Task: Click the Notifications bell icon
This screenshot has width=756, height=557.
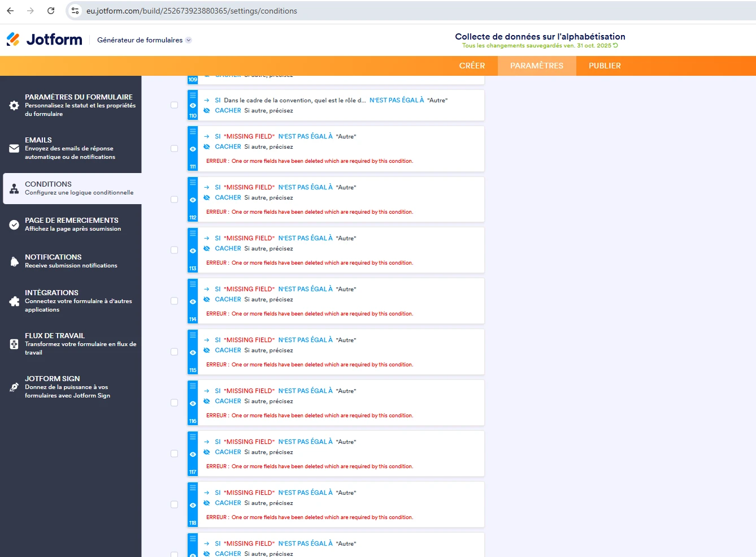Action: click(14, 261)
